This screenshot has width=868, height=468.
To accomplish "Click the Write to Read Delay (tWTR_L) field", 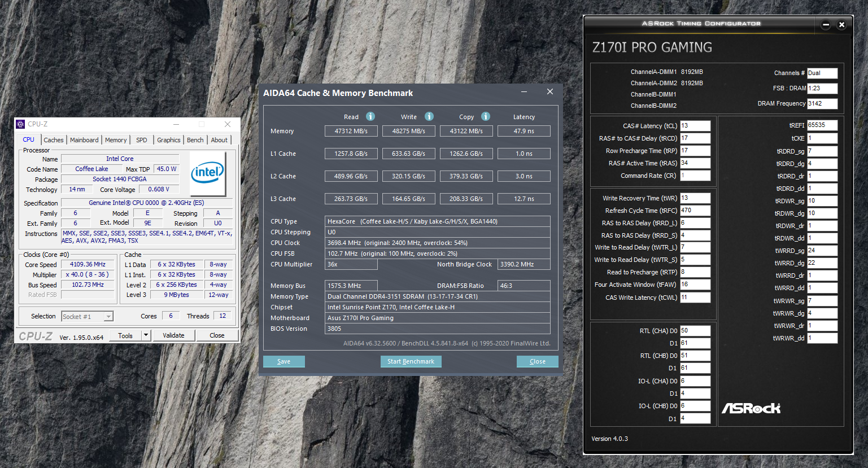I will click(695, 247).
